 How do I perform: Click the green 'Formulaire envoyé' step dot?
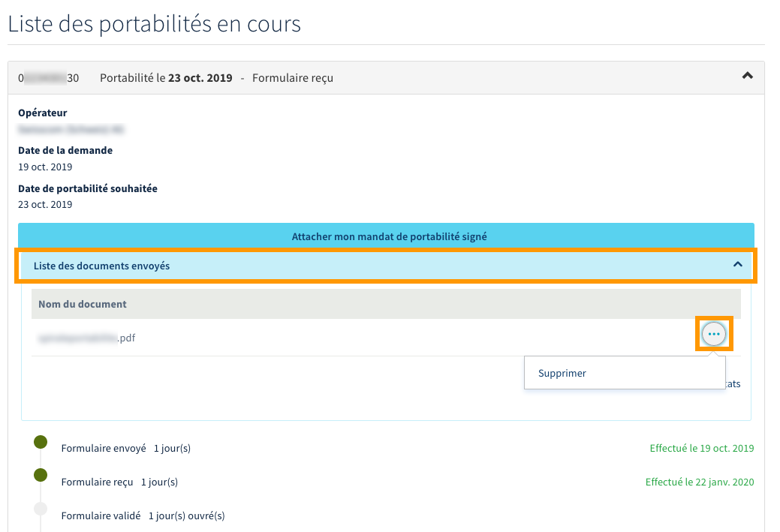(x=41, y=442)
